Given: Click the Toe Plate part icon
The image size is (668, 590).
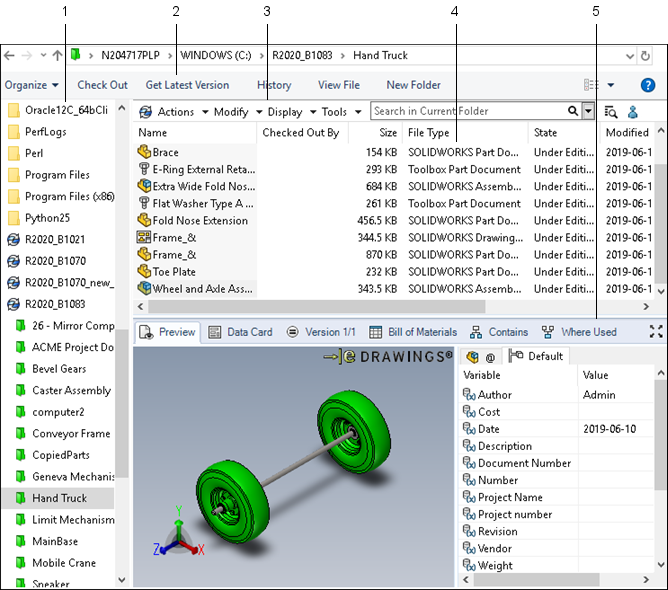Looking at the screenshot, I should click(144, 271).
